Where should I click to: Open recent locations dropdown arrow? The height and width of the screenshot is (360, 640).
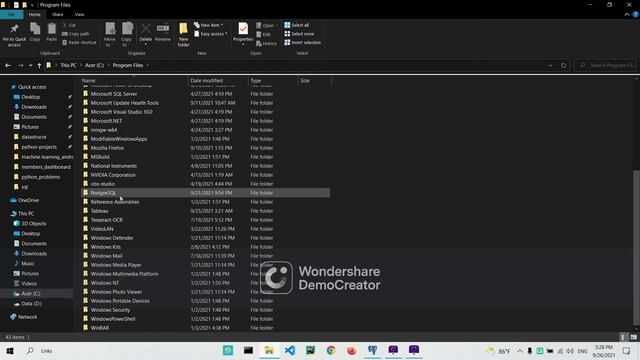coord(30,65)
